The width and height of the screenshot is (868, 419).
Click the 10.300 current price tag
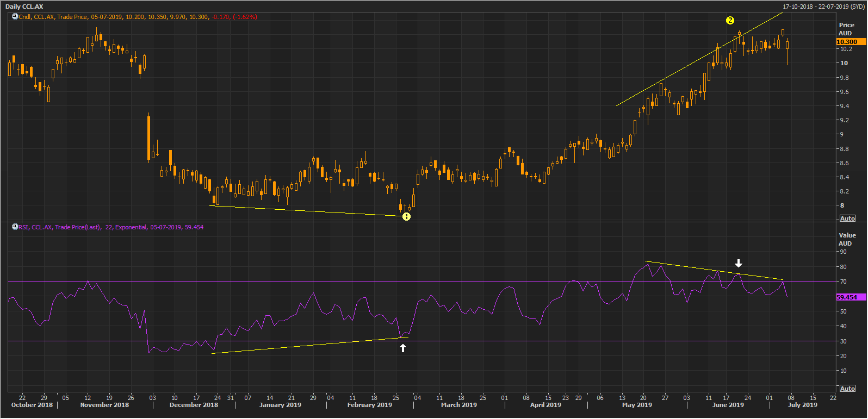click(851, 42)
